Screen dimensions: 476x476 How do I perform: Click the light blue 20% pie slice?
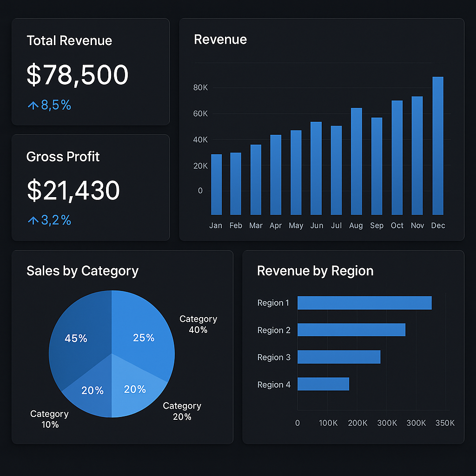click(135, 390)
